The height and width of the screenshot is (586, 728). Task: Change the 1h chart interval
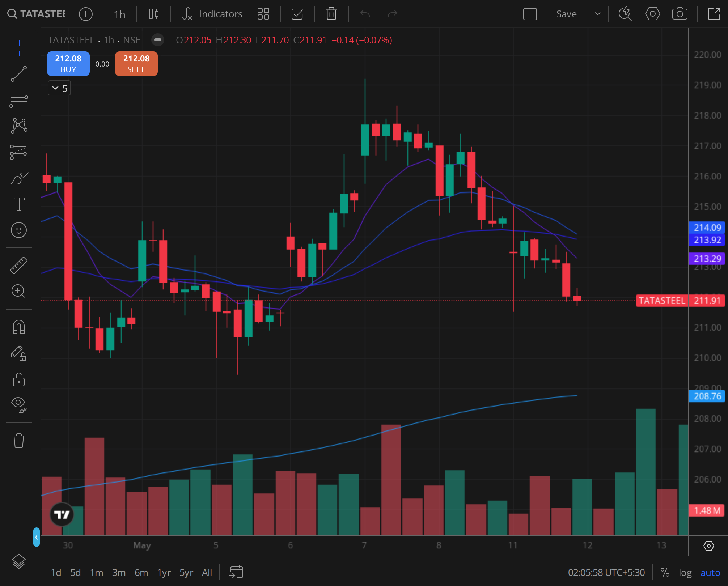[119, 14]
